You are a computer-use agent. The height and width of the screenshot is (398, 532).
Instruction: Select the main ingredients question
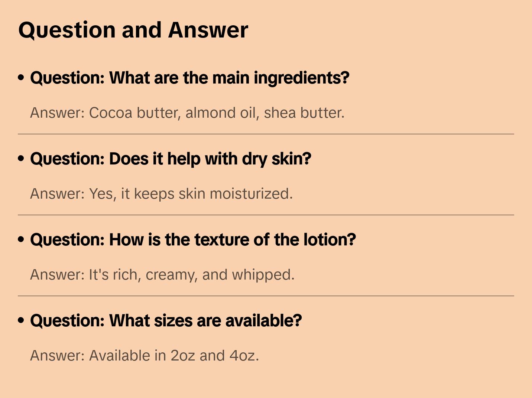(189, 78)
